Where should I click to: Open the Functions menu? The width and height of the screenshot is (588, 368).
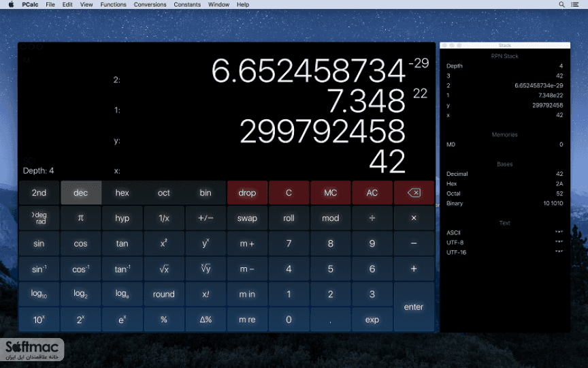pos(113,5)
